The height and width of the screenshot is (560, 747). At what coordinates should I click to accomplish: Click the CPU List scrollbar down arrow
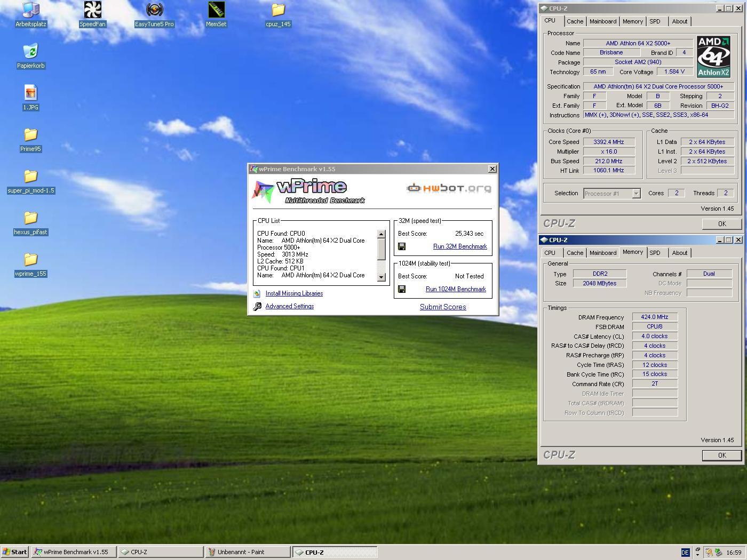pos(381,277)
